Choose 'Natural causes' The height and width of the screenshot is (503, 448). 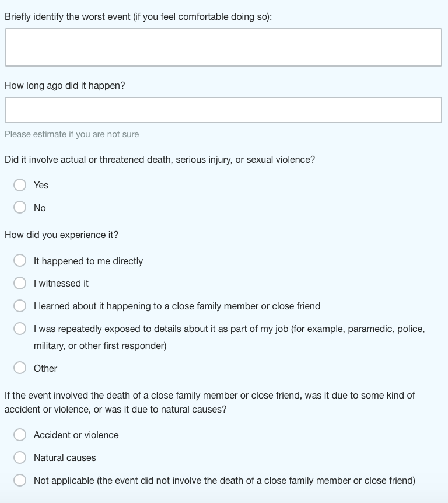(20, 457)
